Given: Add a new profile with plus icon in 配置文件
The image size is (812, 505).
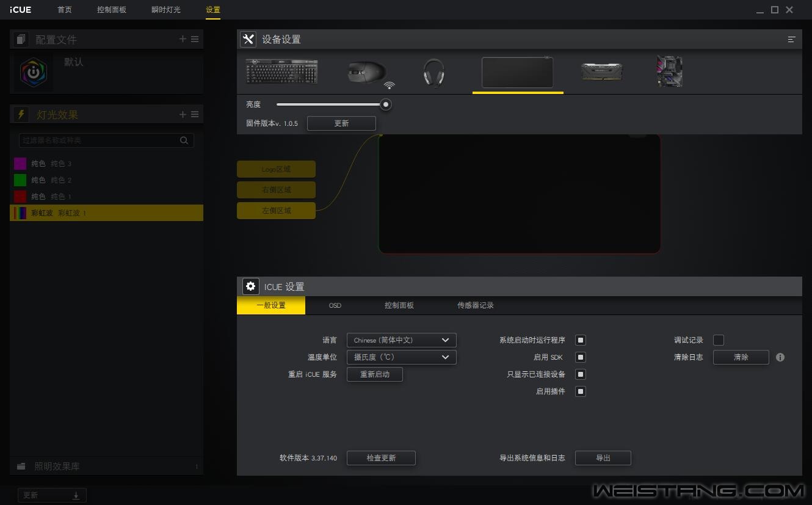Looking at the screenshot, I should pyautogui.click(x=183, y=39).
